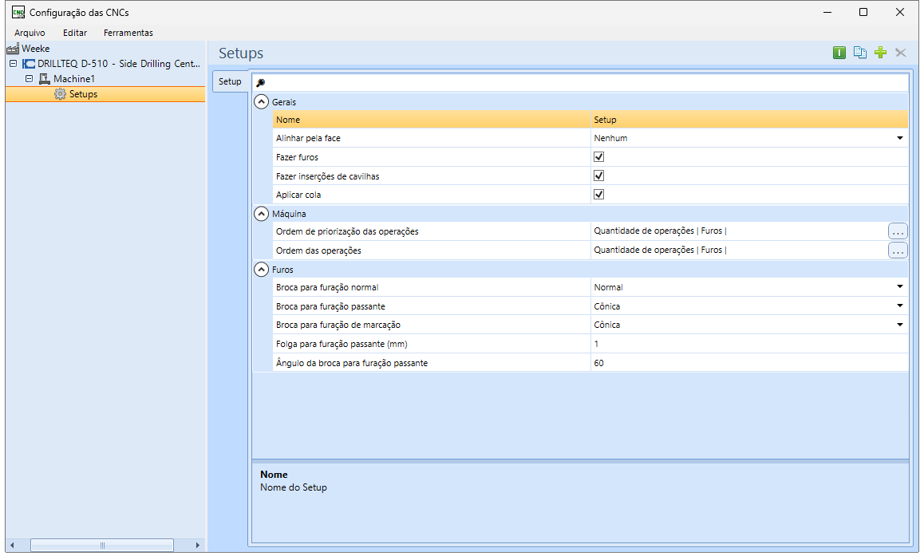Select DRILLTEQ D-510 - Side Drilling tree item
924x560 pixels.
pos(119,64)
